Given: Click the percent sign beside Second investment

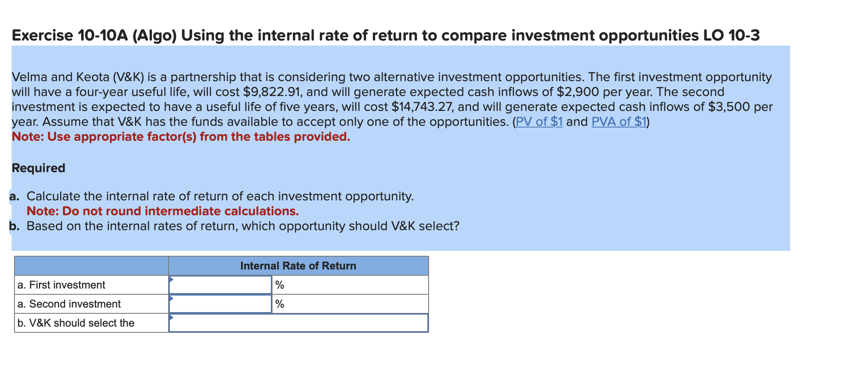Looking at the screenshot, I should pyautogui.click(x=279, y=303).
